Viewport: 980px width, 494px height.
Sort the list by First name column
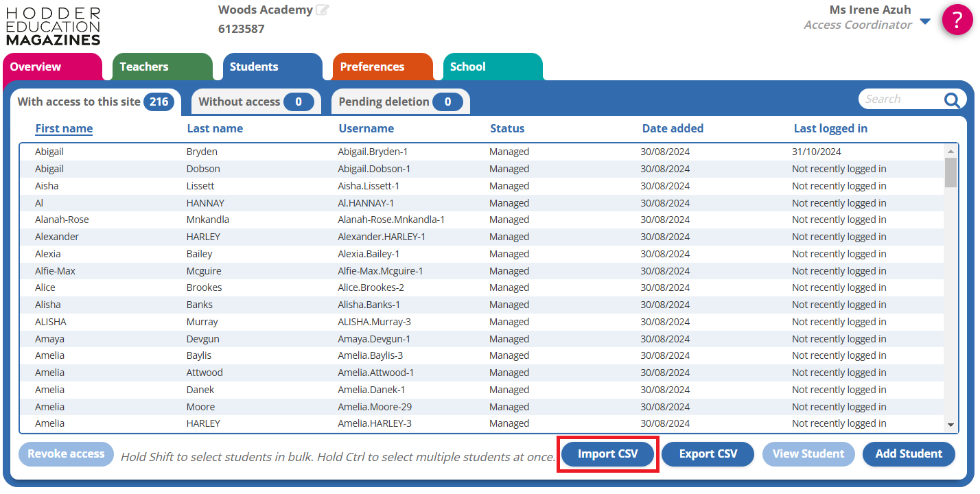(x=64, y=128)
